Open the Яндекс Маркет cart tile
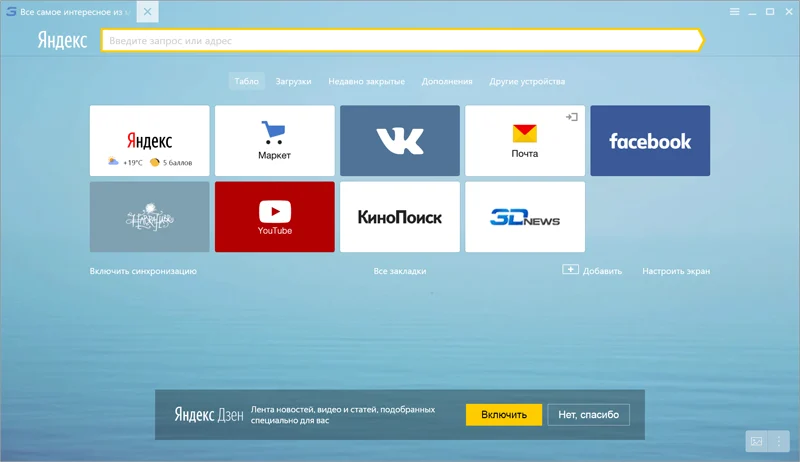The height and width of the screenshot is (462, 800). pos(274,140)
